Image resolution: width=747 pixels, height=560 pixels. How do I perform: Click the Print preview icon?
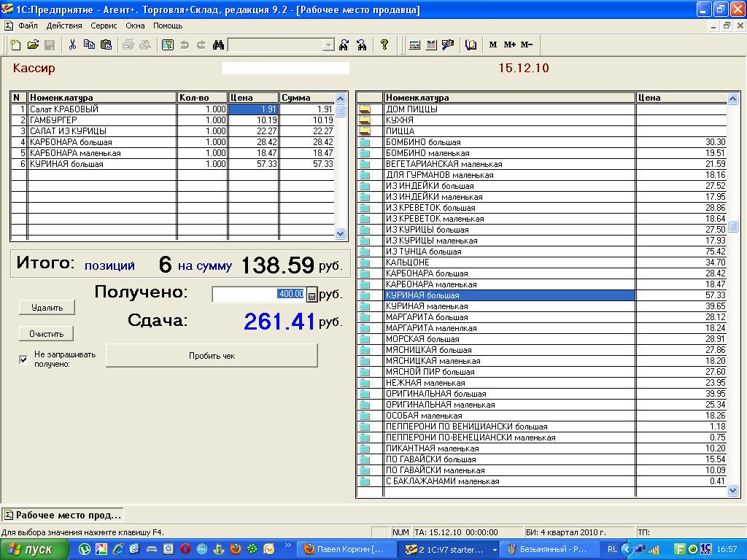coord(145,44)
